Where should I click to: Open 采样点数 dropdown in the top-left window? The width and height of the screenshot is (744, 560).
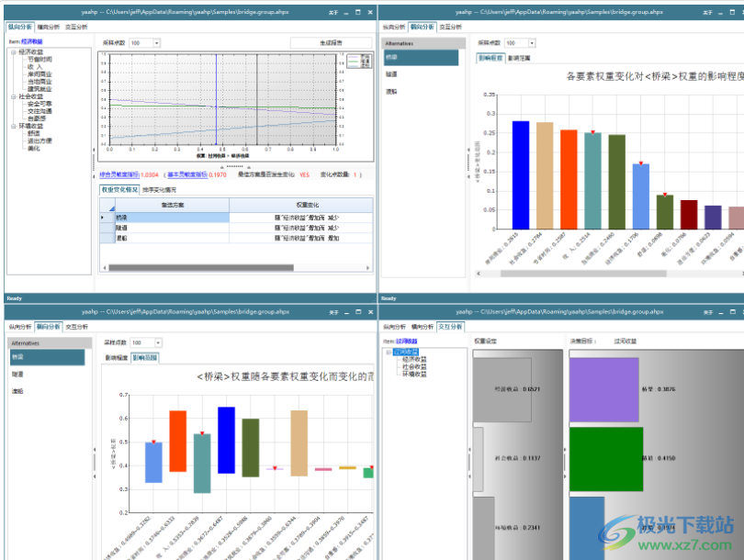coord(156,43)
